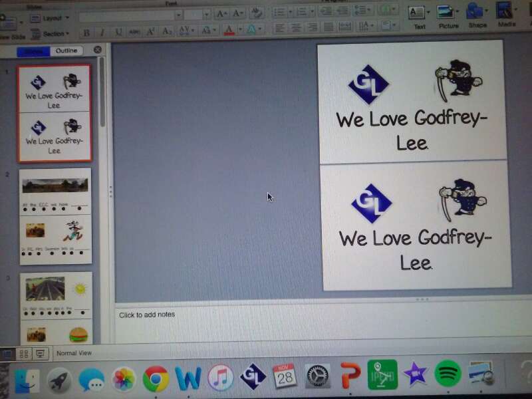Toggle bold formatting

click(x=86, y=33)
